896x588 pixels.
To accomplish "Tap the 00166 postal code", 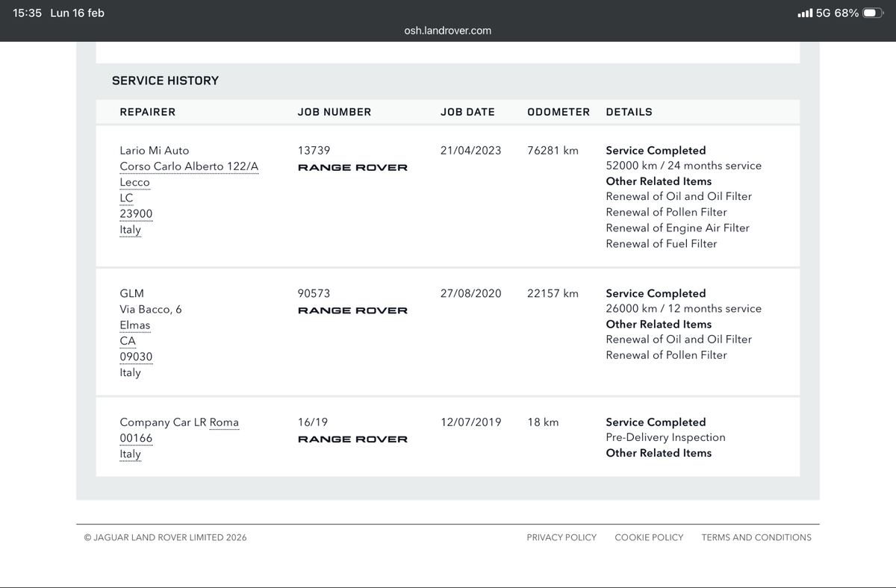I will coord(136,438).
